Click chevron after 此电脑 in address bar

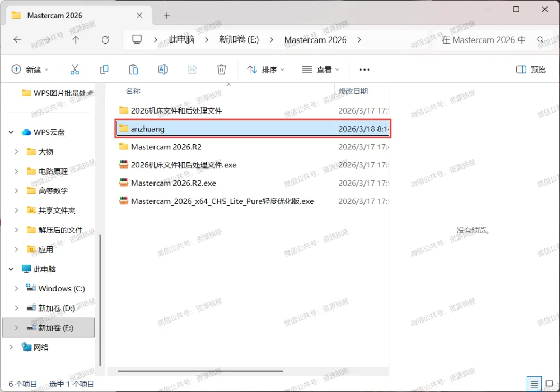[207, 40]
